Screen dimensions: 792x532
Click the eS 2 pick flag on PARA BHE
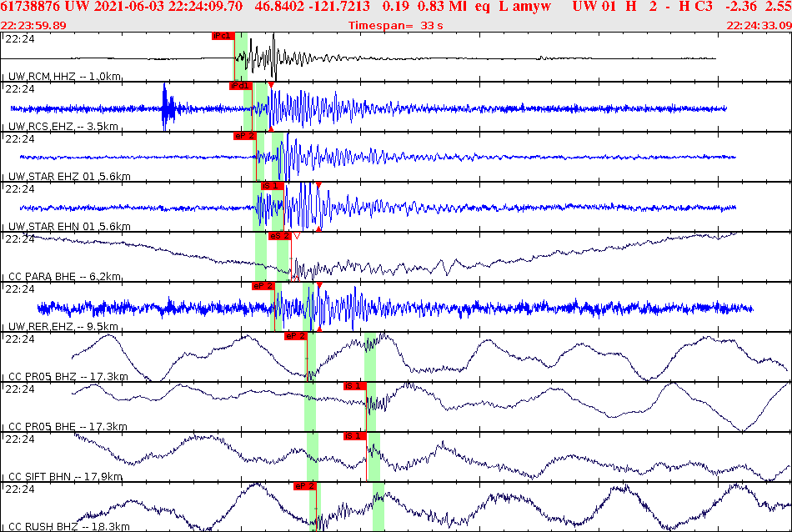click(278, 236)
